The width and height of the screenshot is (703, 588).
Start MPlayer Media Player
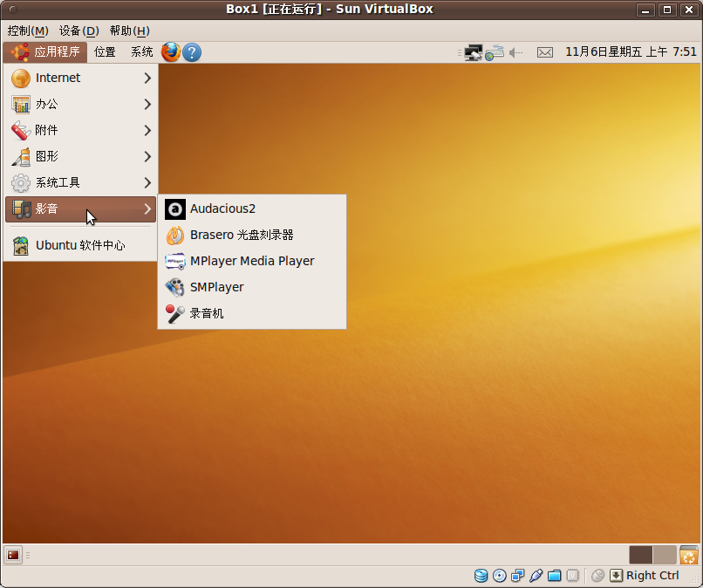pos(252,261)
